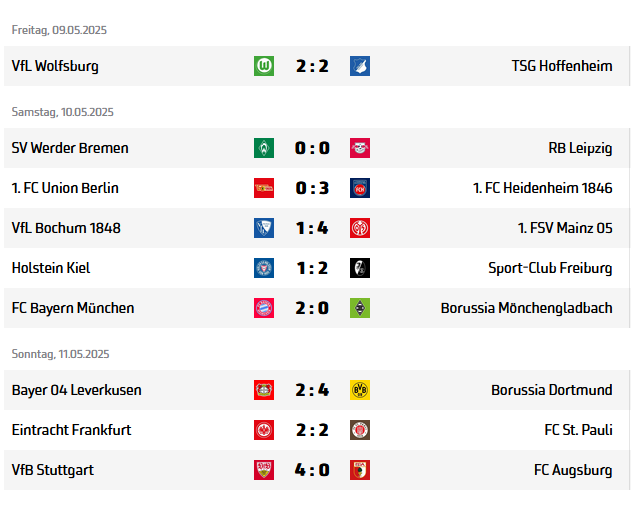Open the Union Berlin crest icon
Image resolution: width=631 pixels, height=508 pixels.
[264, 188]
